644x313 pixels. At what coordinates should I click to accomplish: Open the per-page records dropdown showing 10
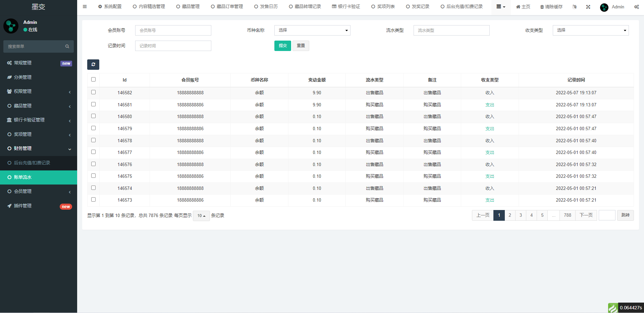click(x=201, y=216)
